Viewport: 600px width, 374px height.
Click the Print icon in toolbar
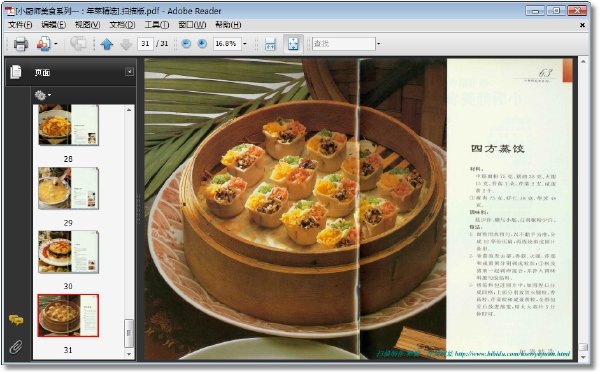point(21,44)
